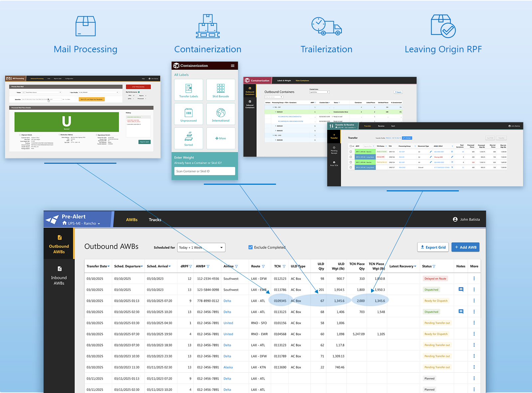Select the row checkbox for TCN 0903127

tap(351, 167)
